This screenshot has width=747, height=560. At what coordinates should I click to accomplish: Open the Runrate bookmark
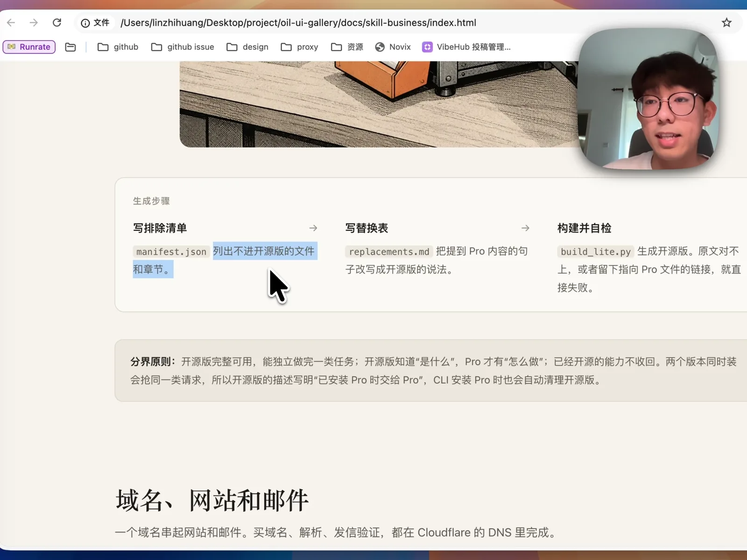29,47
